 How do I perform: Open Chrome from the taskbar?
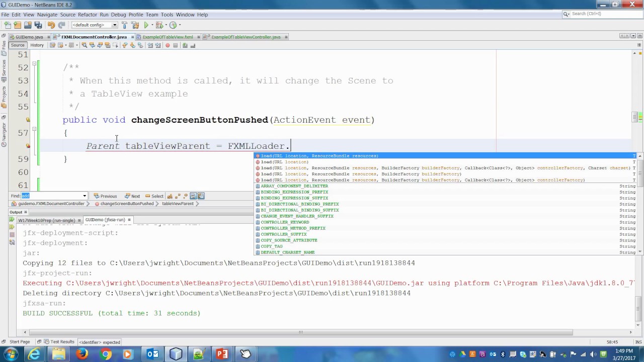tap(106, 354)
